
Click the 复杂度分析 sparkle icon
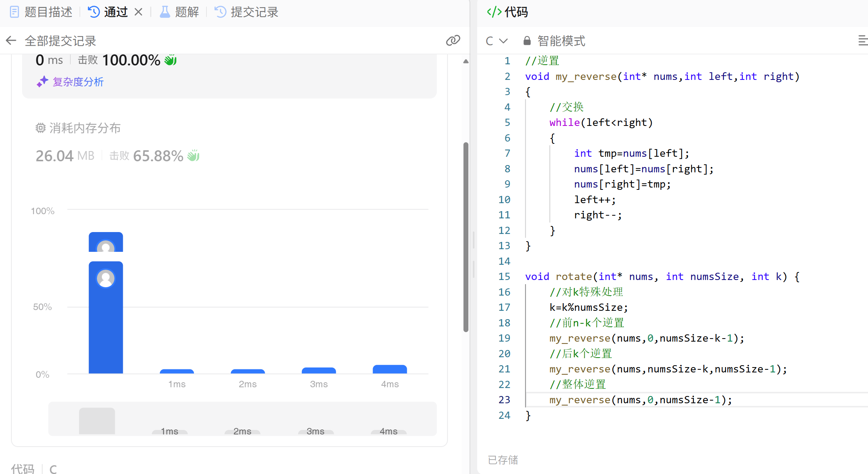click(42, 81)
